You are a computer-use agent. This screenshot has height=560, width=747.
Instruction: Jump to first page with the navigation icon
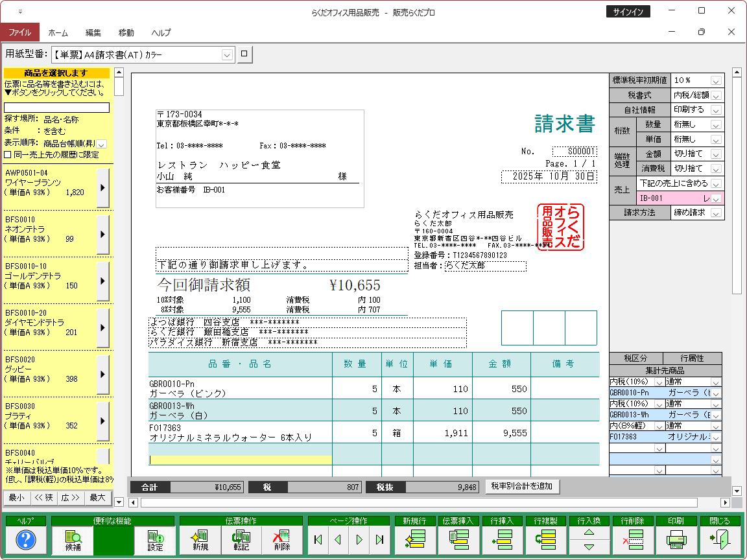318,539
